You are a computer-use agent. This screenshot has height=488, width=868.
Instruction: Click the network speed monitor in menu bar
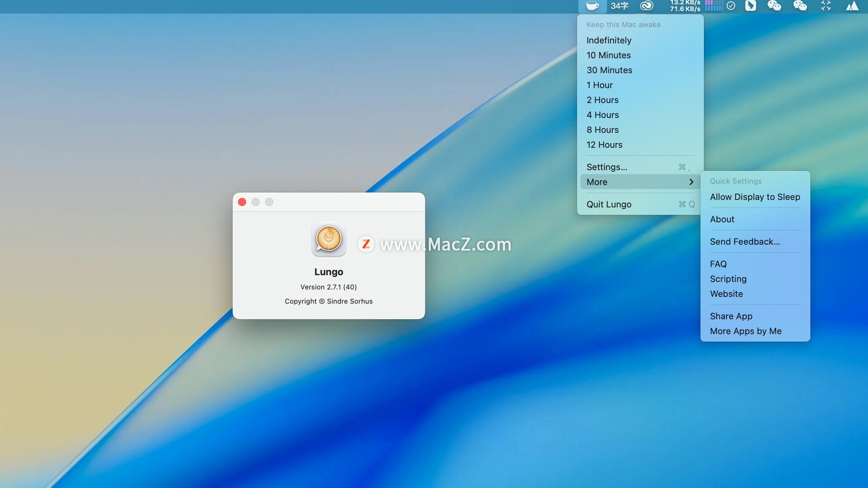[x=685, y=6]
